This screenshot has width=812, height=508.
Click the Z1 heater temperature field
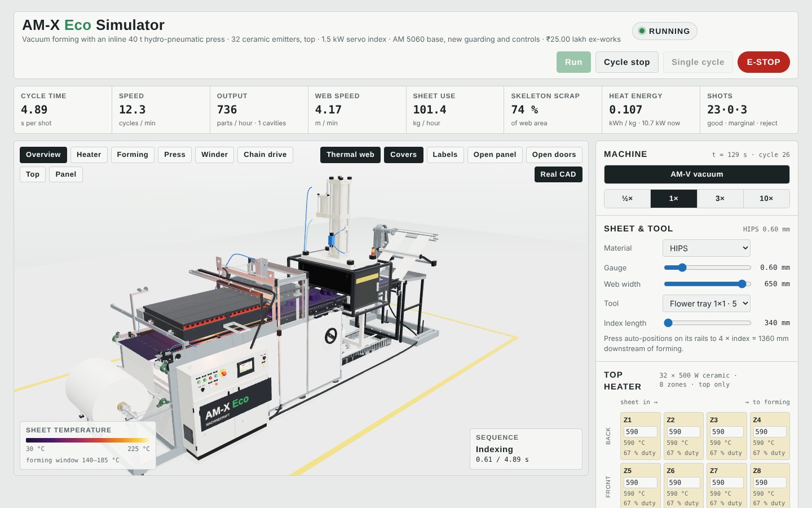(x=641, y=432)
